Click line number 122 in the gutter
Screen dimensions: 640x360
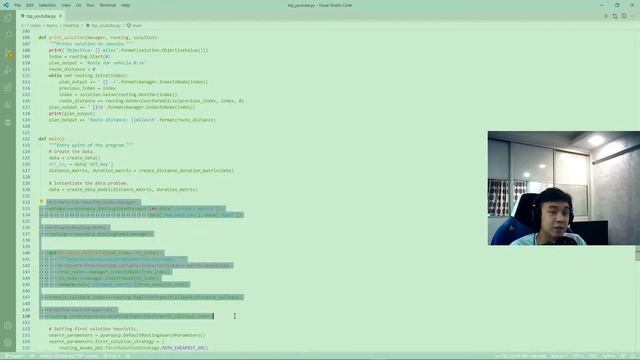pos(26,139)
